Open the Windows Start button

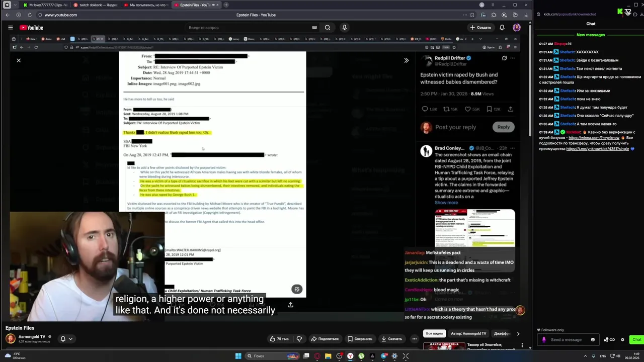pos(238,356)
